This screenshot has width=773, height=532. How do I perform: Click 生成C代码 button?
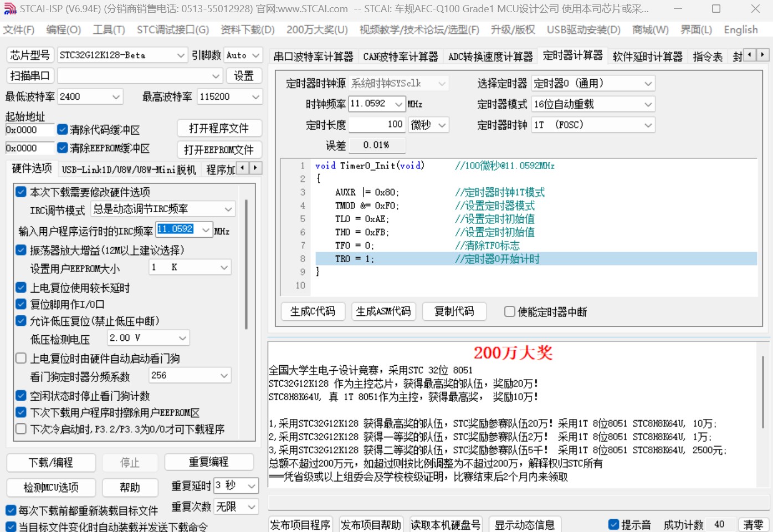313,311
